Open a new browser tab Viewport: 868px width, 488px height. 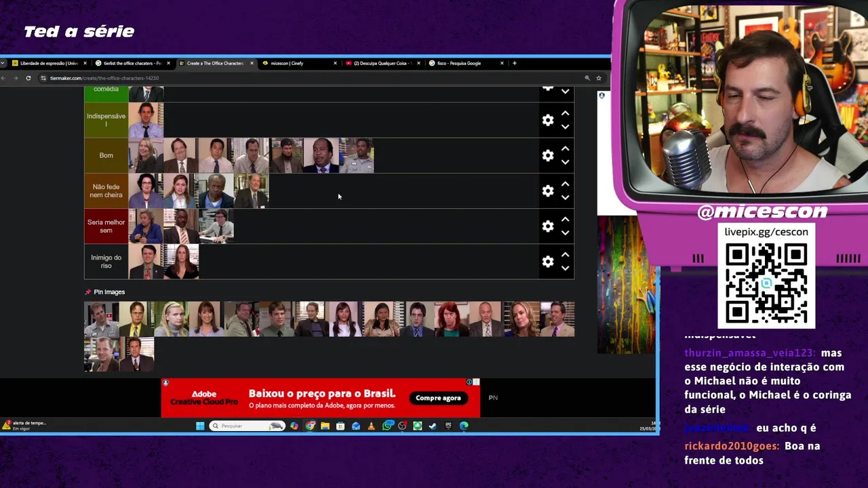pos(514,63)
